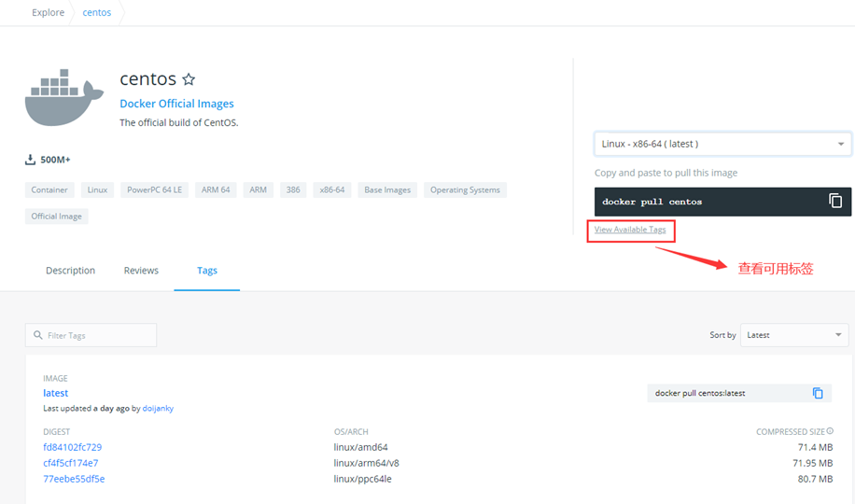This screenshot has height=504, width=855.
Task: Click the docker pull centos command box
Action: 722,202
